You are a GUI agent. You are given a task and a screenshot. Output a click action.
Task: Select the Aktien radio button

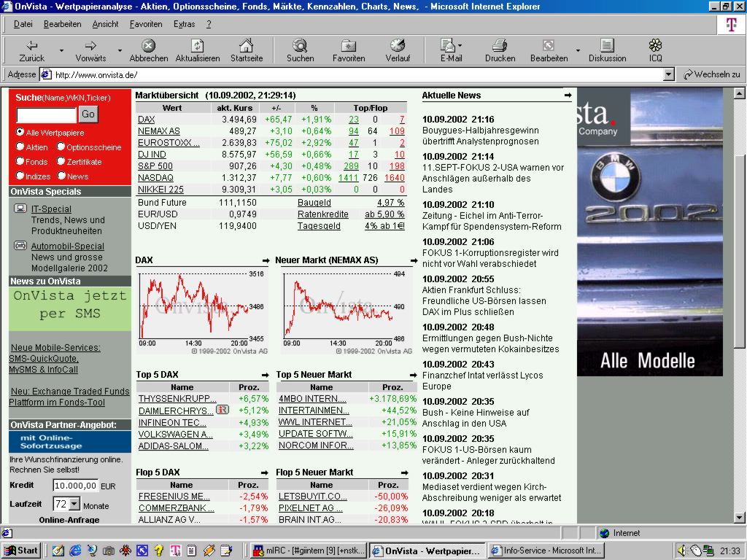click(20, 147)
